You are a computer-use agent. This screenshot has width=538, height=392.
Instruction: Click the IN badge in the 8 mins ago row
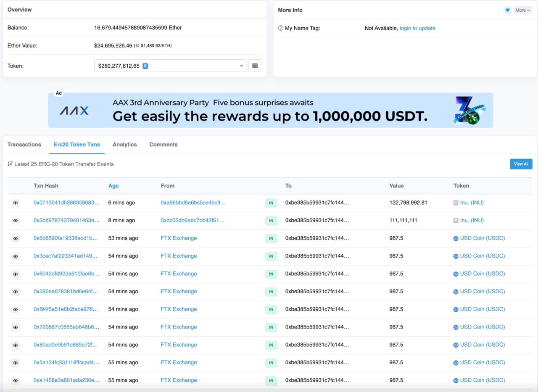[x=271, y=221]
